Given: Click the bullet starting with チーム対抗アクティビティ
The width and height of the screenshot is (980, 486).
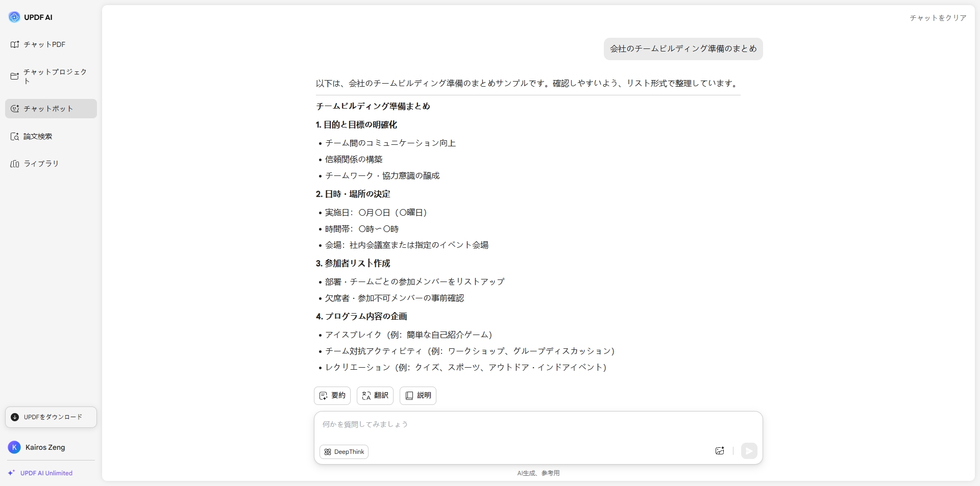Looking at the screenshot, I should coord(470,351).
